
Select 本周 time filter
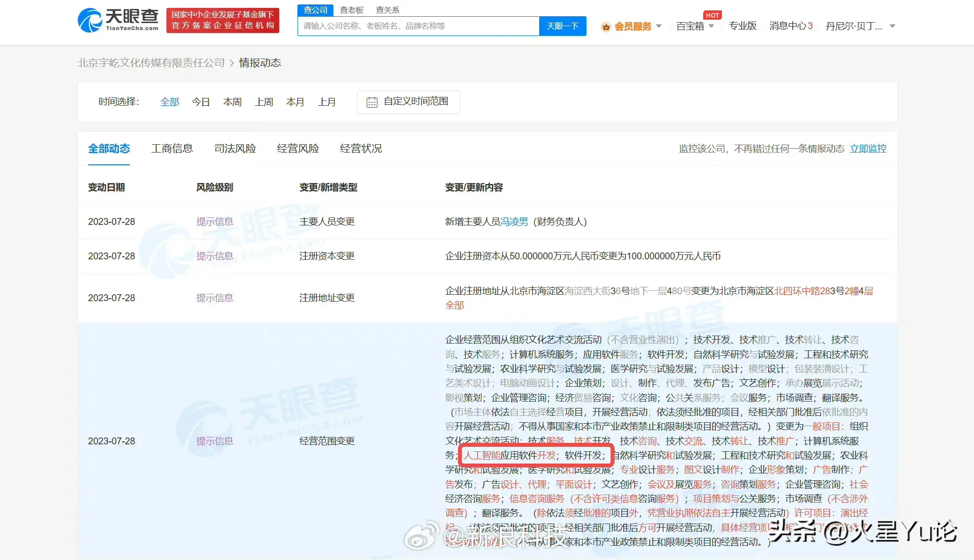(232, 102)
